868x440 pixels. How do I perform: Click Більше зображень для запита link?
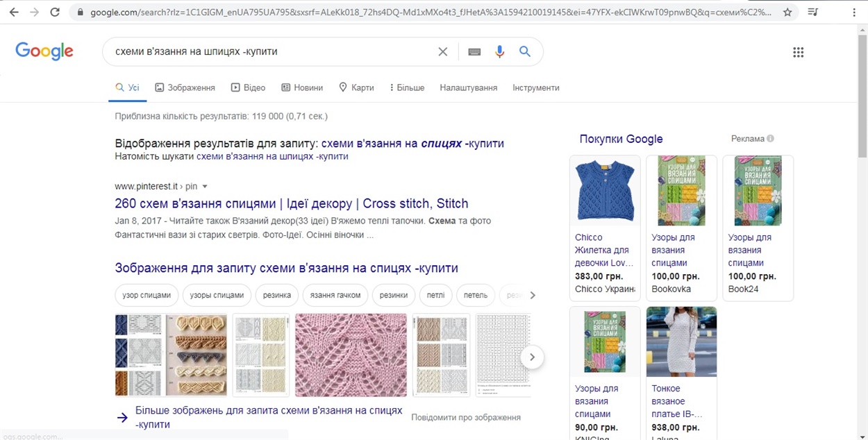tap(269, 417)
